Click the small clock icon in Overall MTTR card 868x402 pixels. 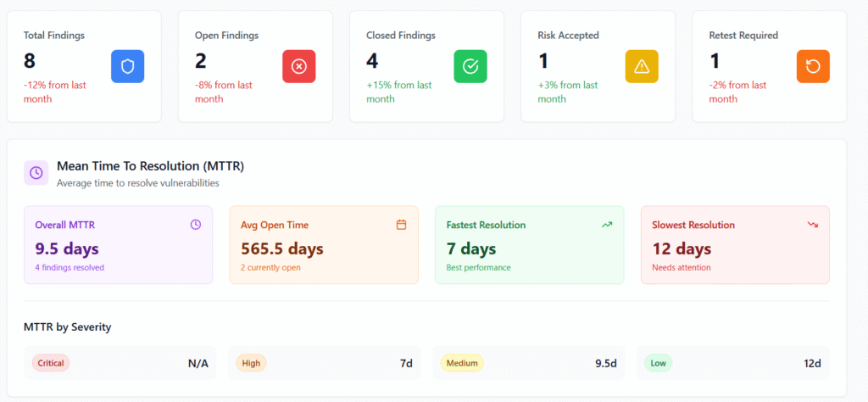(x=196, y=224)
